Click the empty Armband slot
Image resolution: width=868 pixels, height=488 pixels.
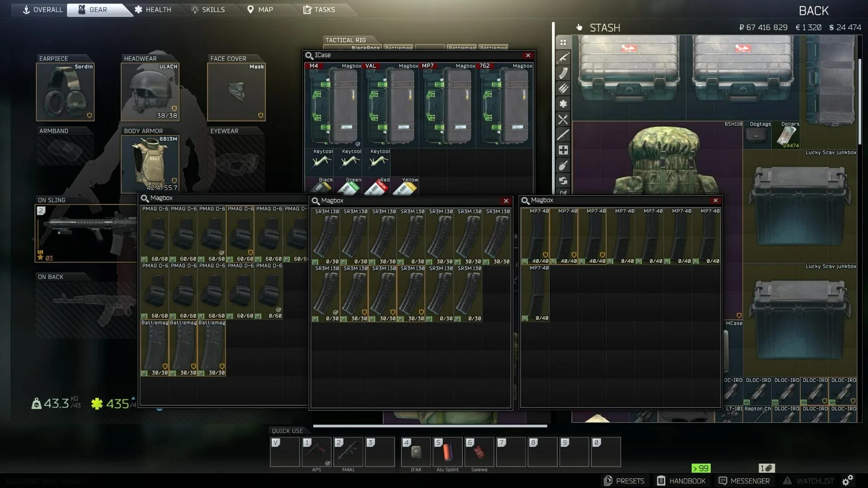click(x=65, y=150)
